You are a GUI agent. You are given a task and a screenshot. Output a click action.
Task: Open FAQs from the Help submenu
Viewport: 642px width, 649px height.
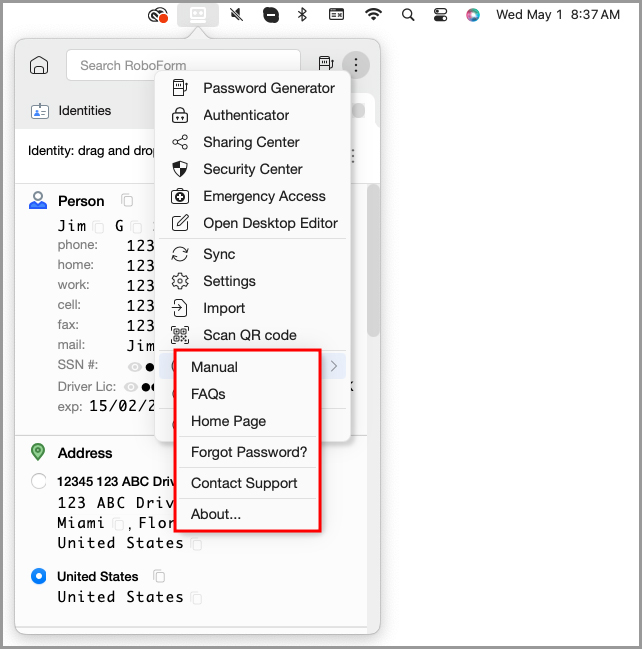coord(248,394)
